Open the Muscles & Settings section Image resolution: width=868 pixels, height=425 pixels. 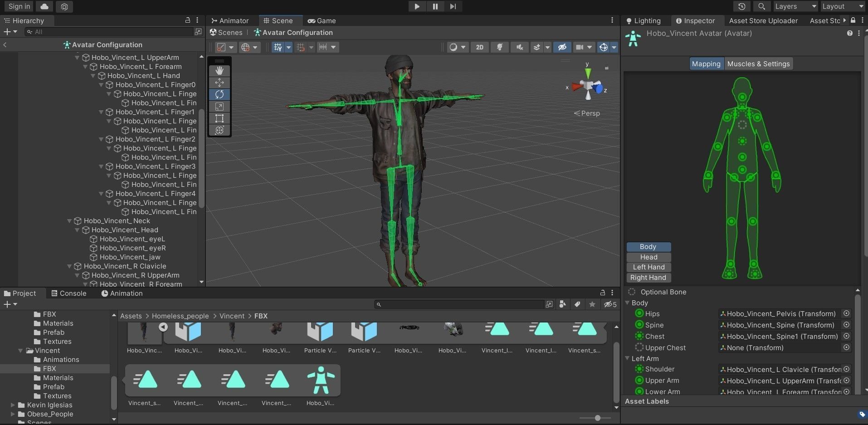(758, 64)
